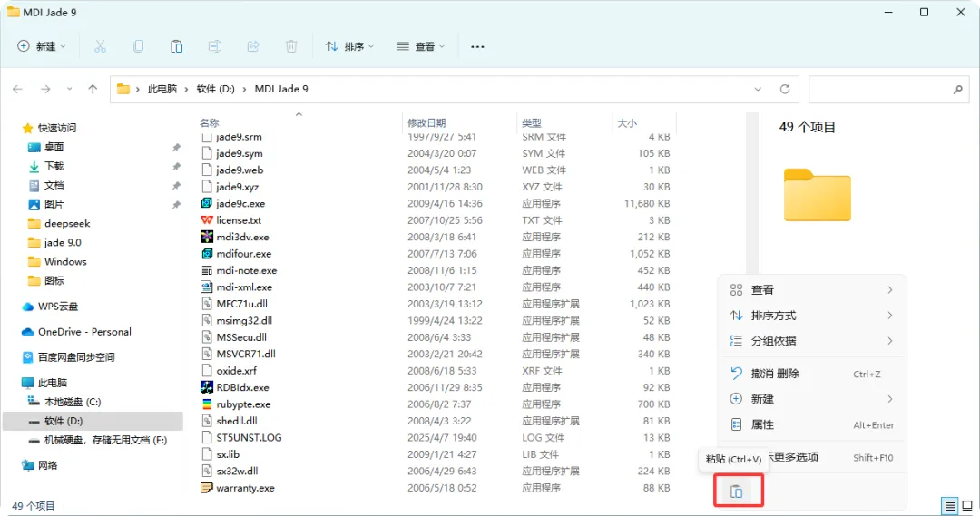The width and height of the screenshot is (980, 516).
Task: Click the Share toolbar icon
Action: coord(253,46)
